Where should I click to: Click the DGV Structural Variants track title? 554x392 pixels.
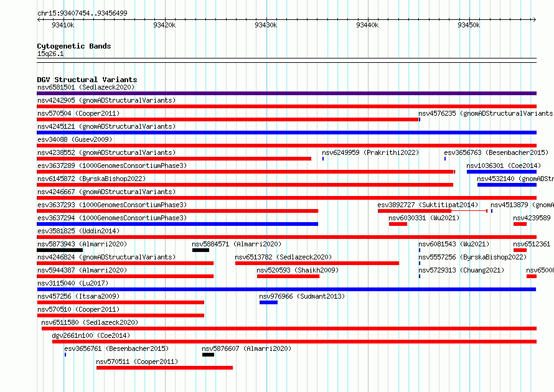tap(87, 80)
